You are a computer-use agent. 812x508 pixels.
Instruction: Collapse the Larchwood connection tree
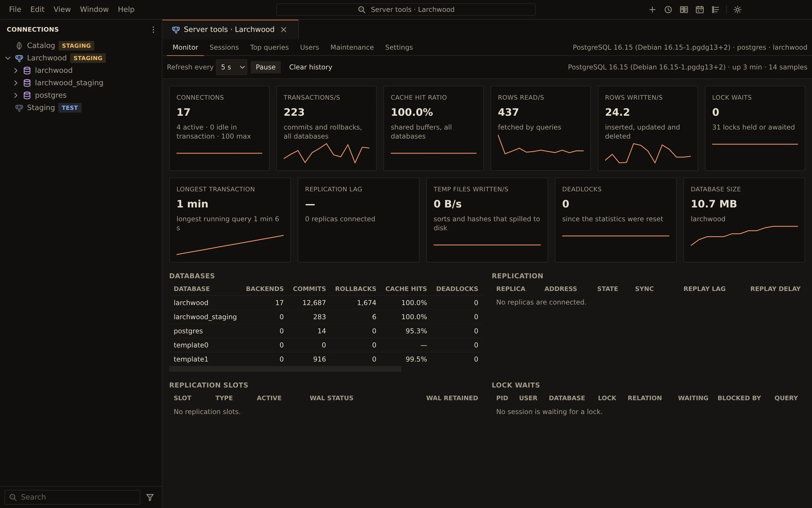click(8, 58)
